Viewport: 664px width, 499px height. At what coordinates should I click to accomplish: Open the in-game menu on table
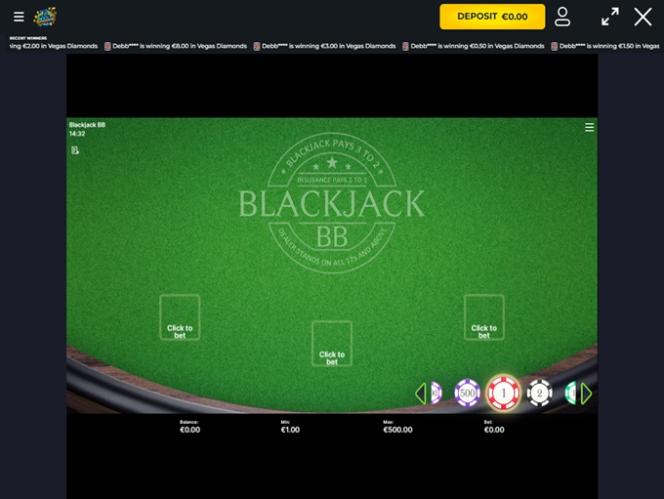click(x=589, y=127)
